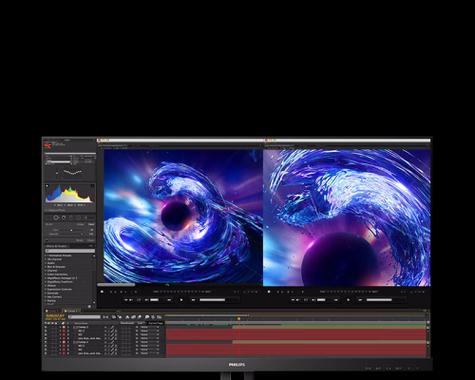Switch to the second timeline composition tab
The image size is (475, 380).
72,311
